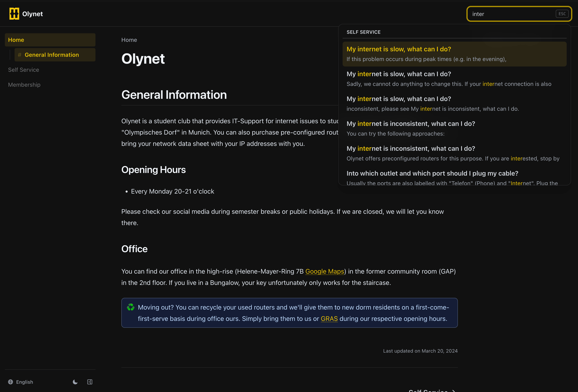The height and width of the screenshot is (392, 578).
Task: Open highlighted result 'My internet is slow'
Action: (454, 54)
